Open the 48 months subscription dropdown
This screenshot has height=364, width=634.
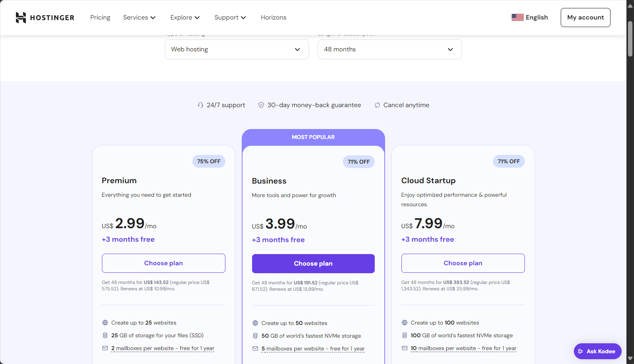coord(390,49)
